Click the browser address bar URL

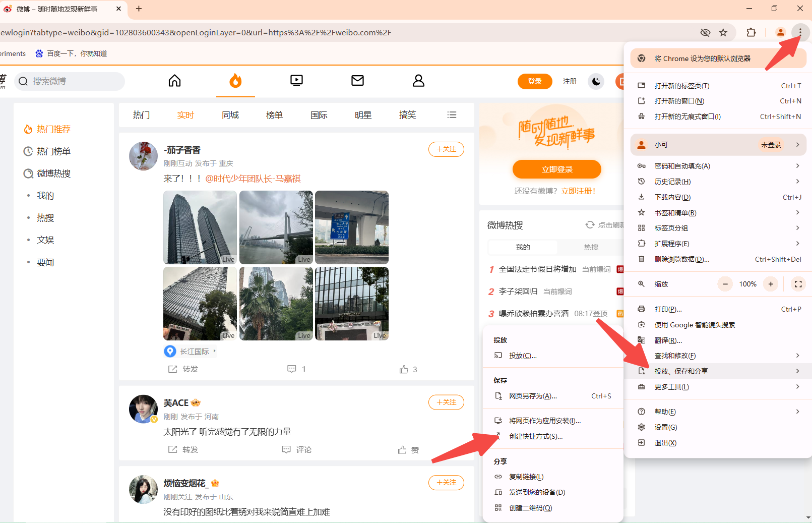tap(196, 32)
